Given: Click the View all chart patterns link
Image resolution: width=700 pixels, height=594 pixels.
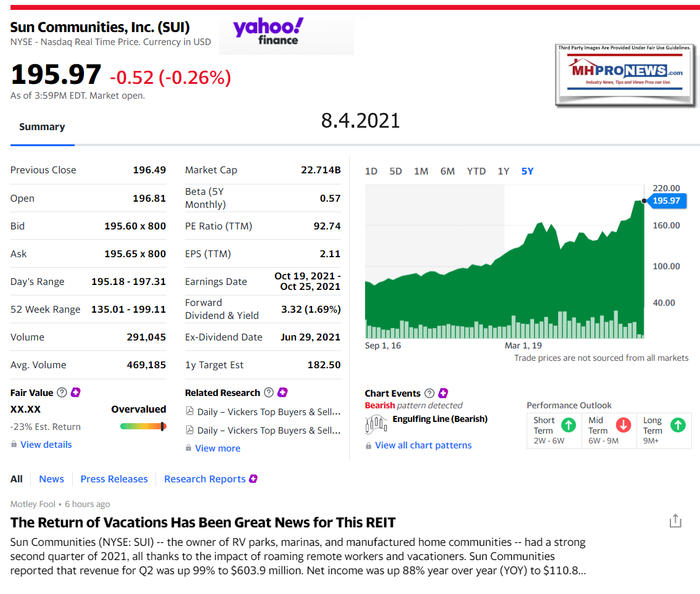Looking at the screenshot, I should 423,445.
